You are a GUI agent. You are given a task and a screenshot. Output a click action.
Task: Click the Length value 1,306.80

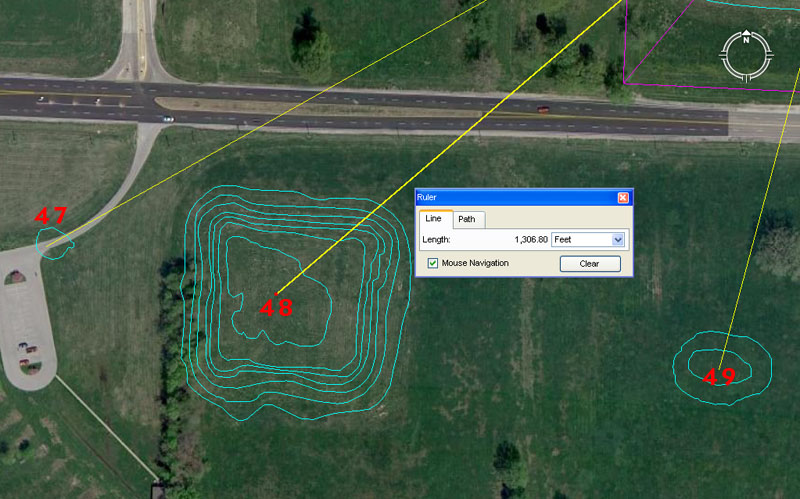pos(530,240)
